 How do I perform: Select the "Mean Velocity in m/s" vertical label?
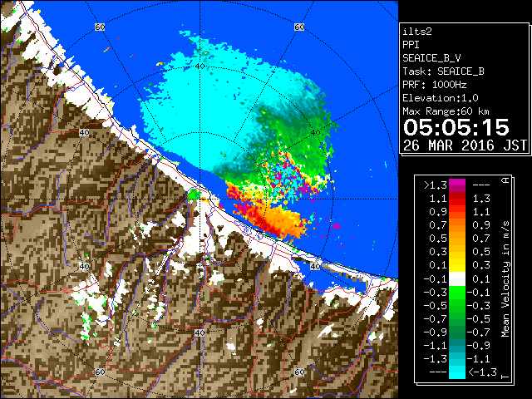tap(505, 278)
